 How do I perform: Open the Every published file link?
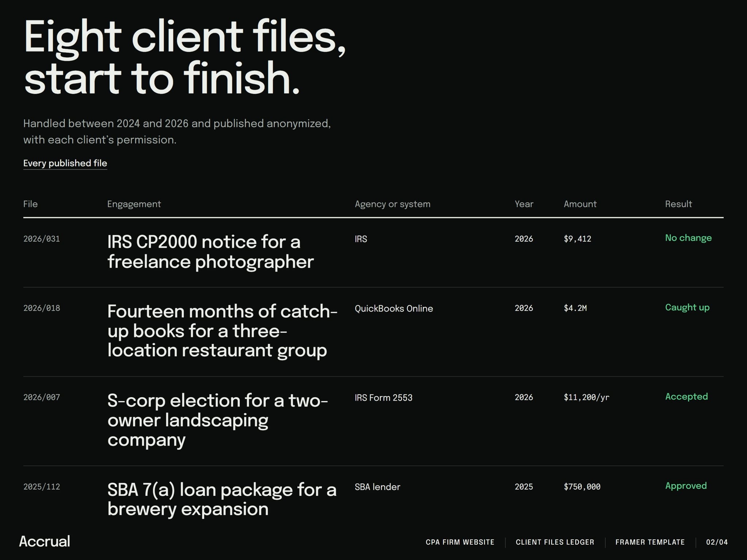(x=65, y=163)
